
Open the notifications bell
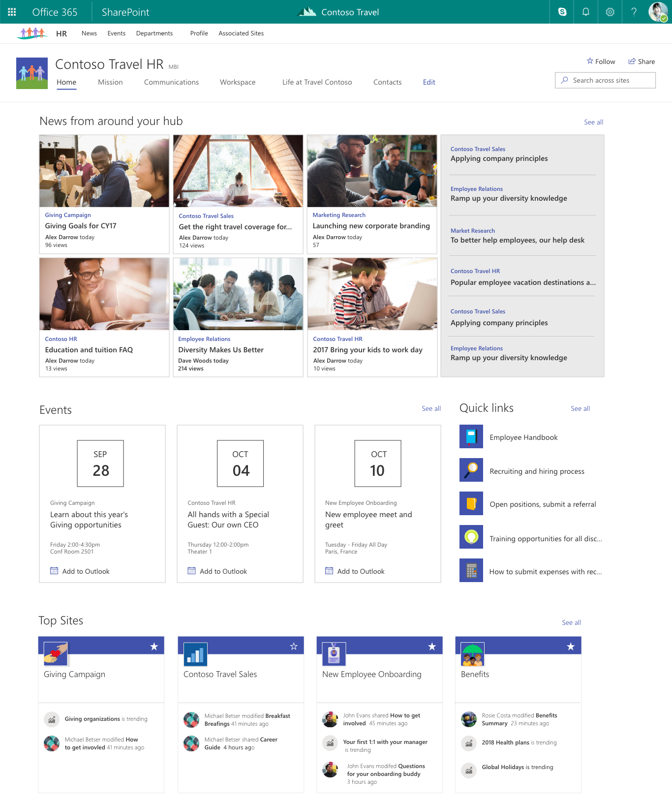[x=586, y=12]
